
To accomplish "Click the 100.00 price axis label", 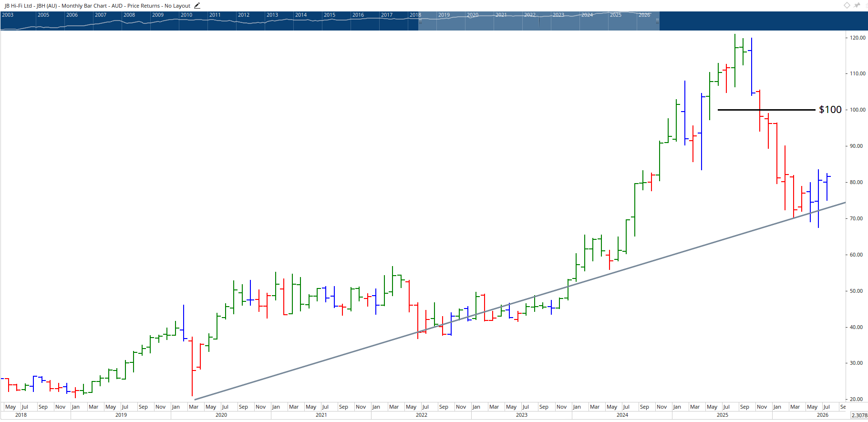I will 858,110.
